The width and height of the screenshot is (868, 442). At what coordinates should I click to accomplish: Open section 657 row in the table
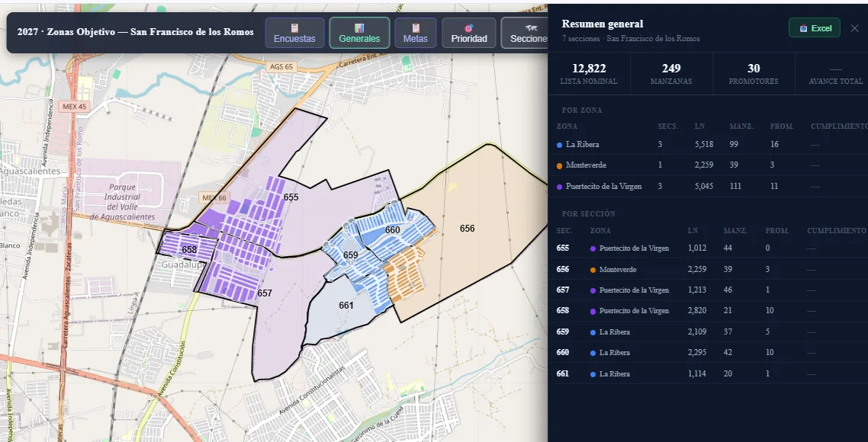click(708, 290)
